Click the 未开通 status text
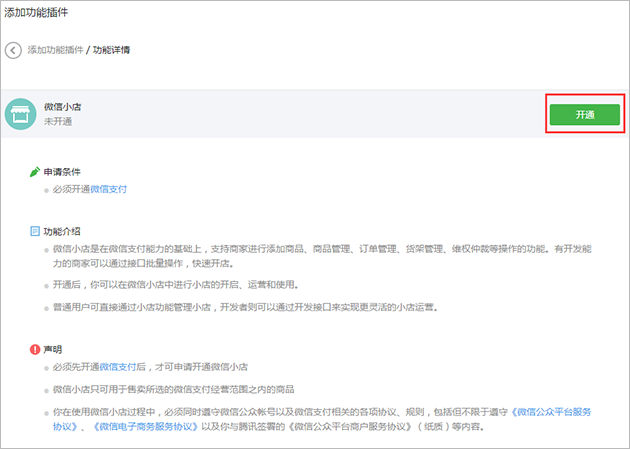Screen dimensions: 630x449 58,121
